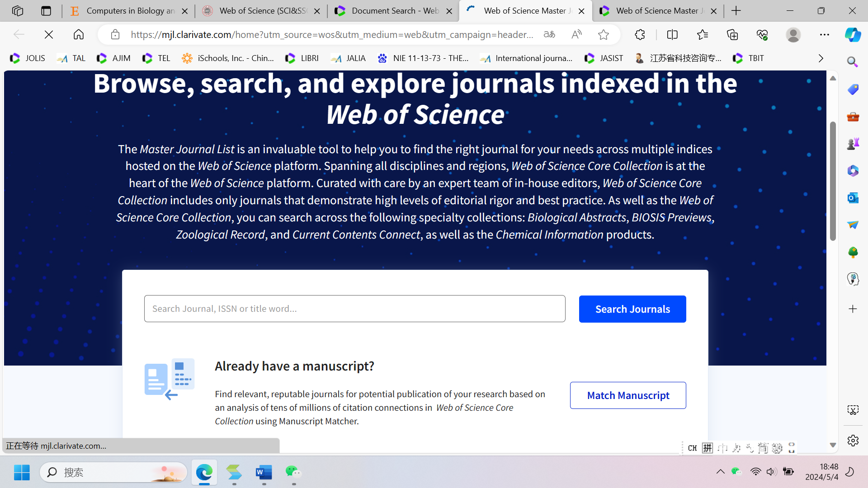Click the sidebar search icon
The height and width of the screenshot is (488, 868).
point(853,62)
